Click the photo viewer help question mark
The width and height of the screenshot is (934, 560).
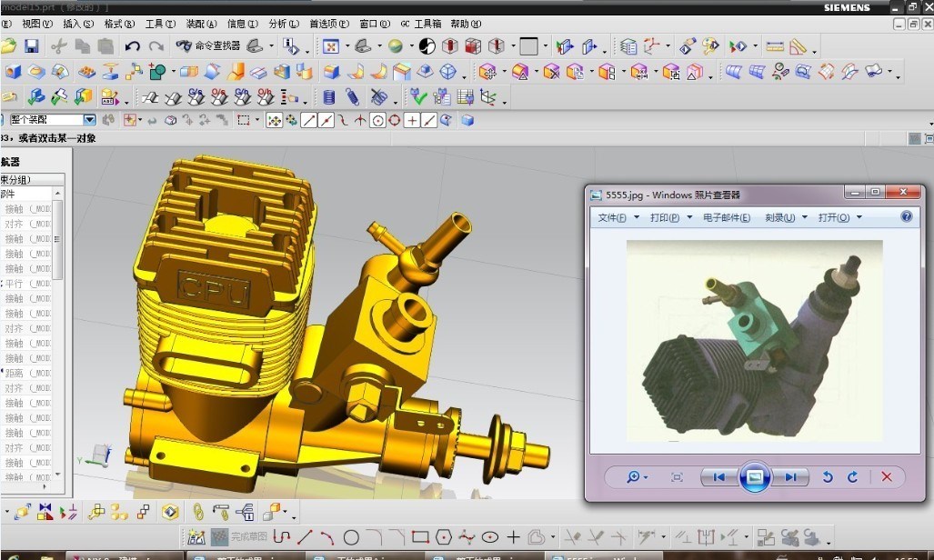(x=906, y=216)
